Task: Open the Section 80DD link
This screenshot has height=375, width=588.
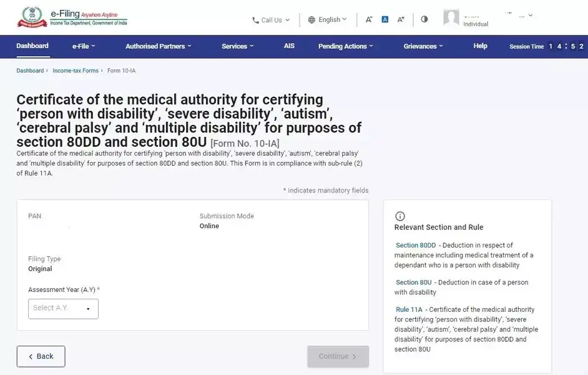Action: click(414, 244)
